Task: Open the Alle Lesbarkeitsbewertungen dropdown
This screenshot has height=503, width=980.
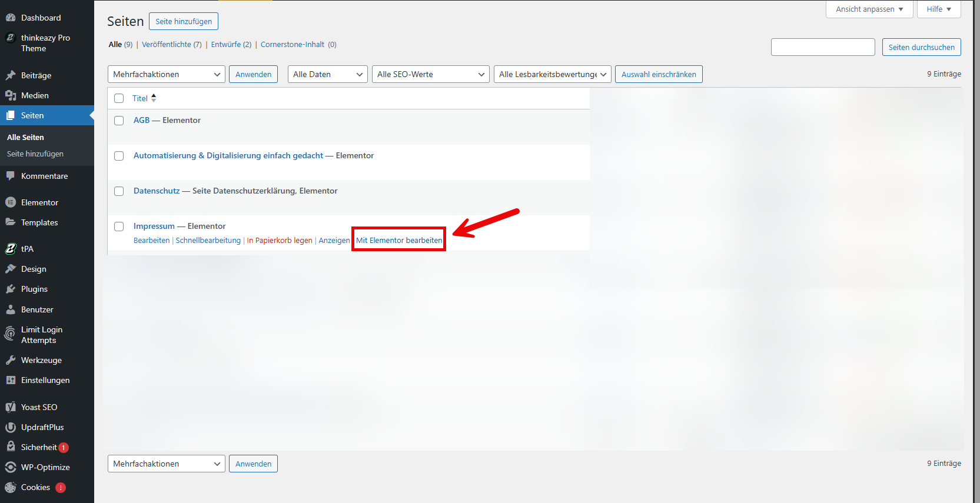Action: click(x=553, y=74)
